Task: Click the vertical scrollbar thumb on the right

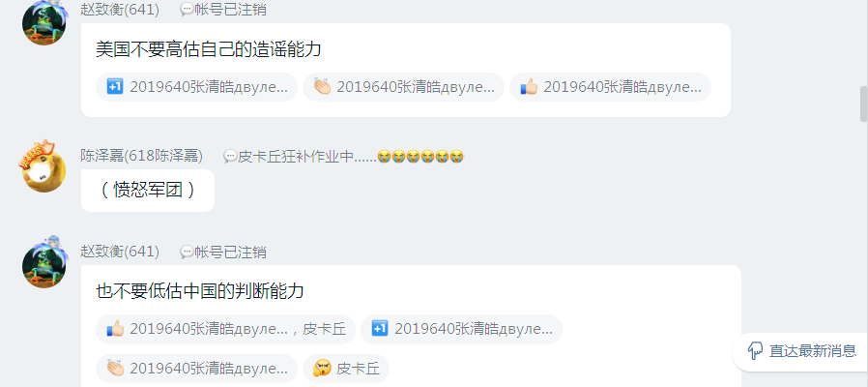Action: pos(863,104)
